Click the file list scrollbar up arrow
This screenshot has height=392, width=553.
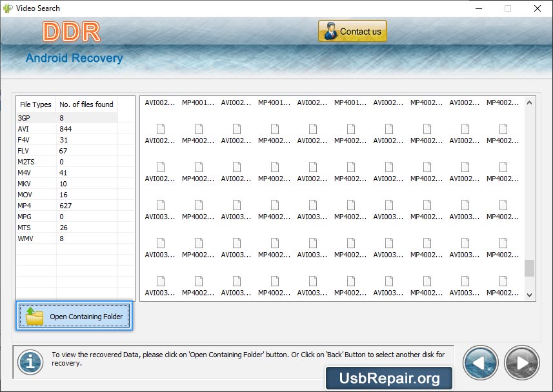pos(529,103)
